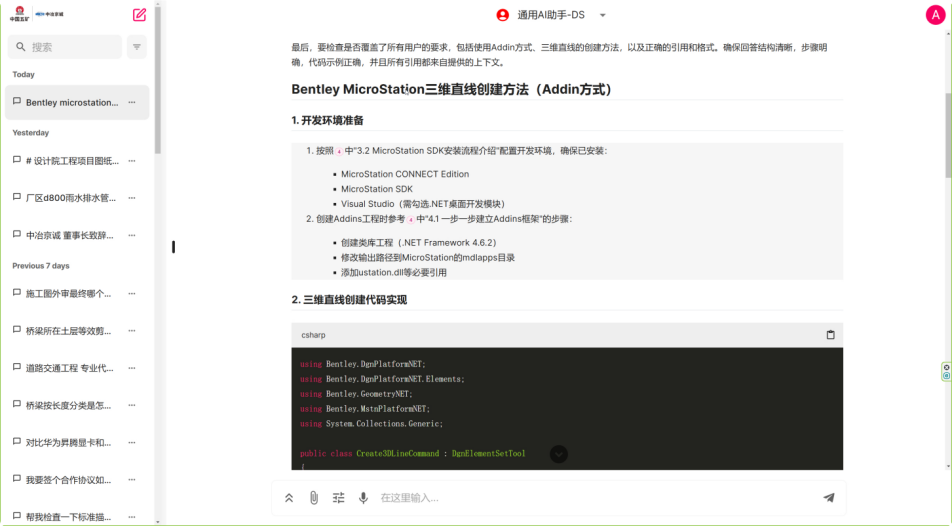
Task: Send message with paper plane icon
Action: pos(828,498)
